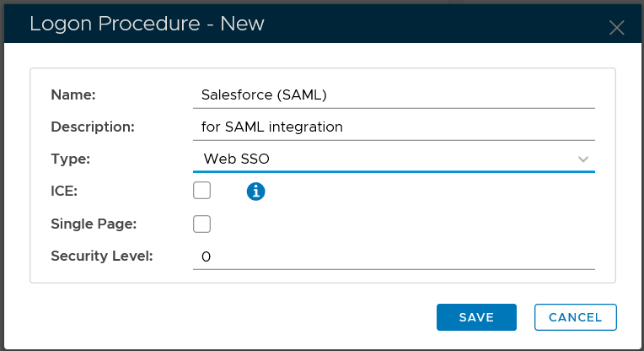The image size is (644, 351).
Task: Click the Name field containing Salesforce (SAML)
Action: [x=394, y=94]
